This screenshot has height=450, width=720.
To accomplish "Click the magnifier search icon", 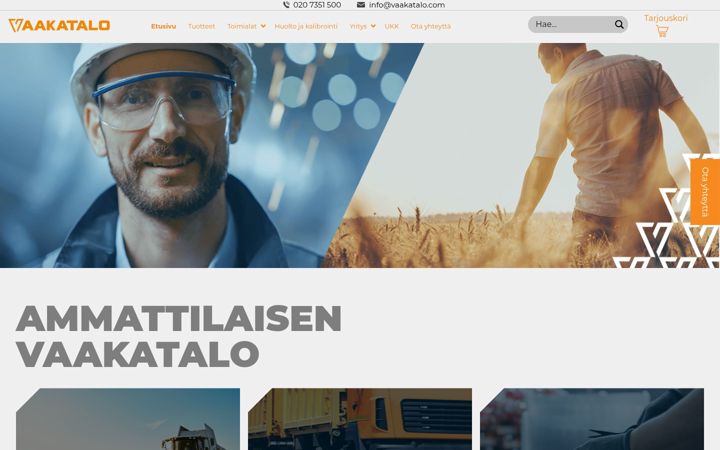I will click(x=619, y=24).
